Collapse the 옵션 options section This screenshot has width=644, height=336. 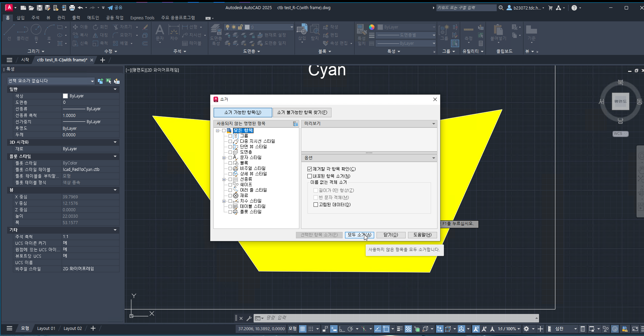pos(433,158)
